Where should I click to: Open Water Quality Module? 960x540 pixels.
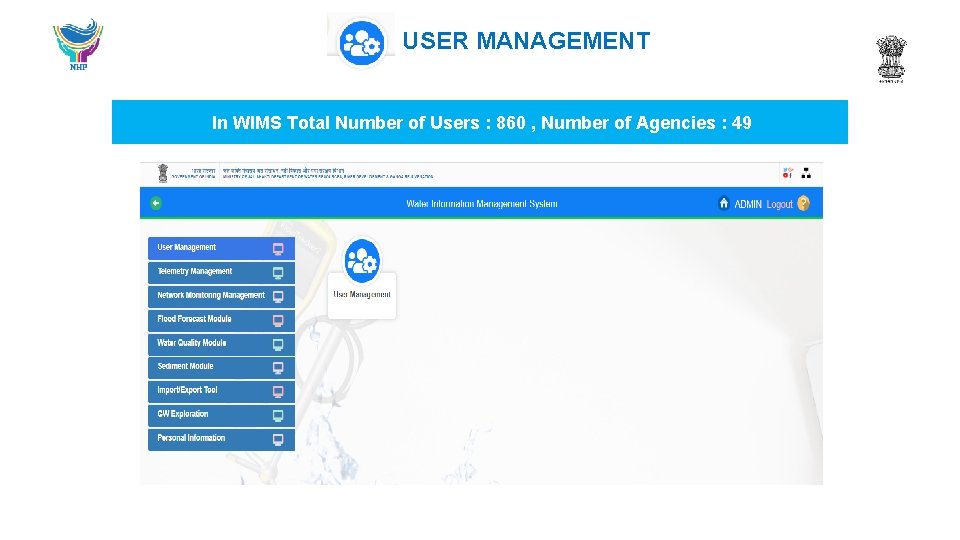[x=221, y=343]
